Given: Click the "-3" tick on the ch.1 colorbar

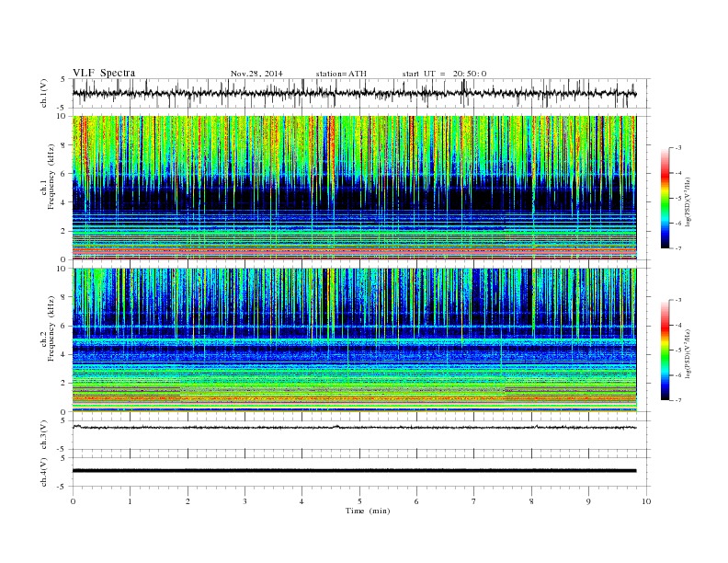Looking at the screenshot, I should click(677, 148).
